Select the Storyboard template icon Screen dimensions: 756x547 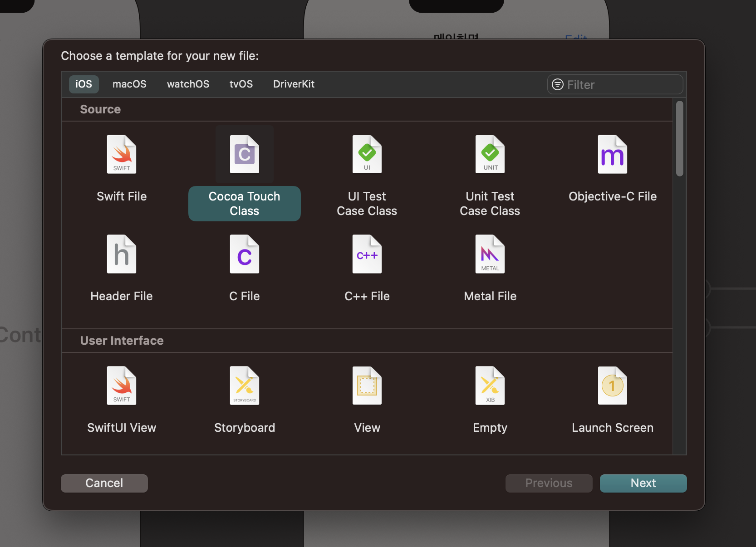[x=245, y=386]
